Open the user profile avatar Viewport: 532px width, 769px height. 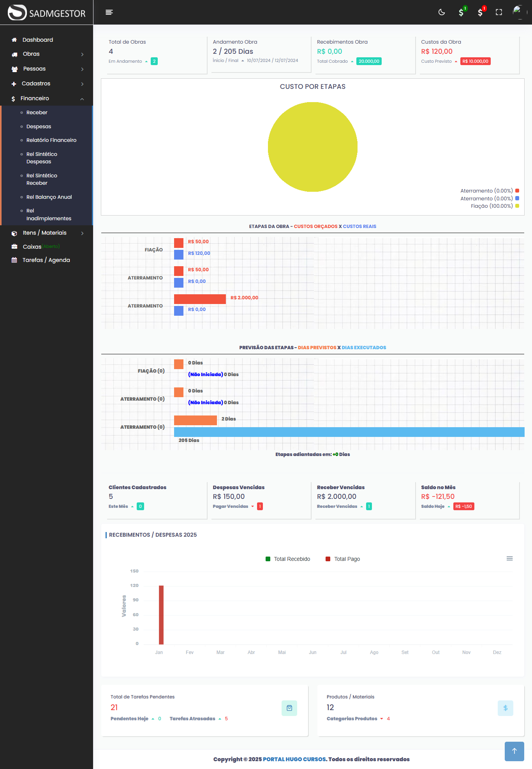tap(518, 12)
